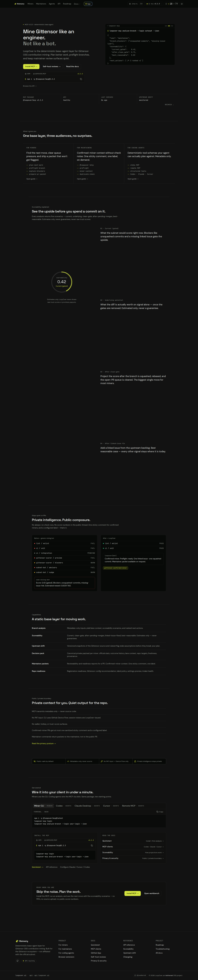Click the api.loopover.ai link in the bottom bar

[42, 975]
